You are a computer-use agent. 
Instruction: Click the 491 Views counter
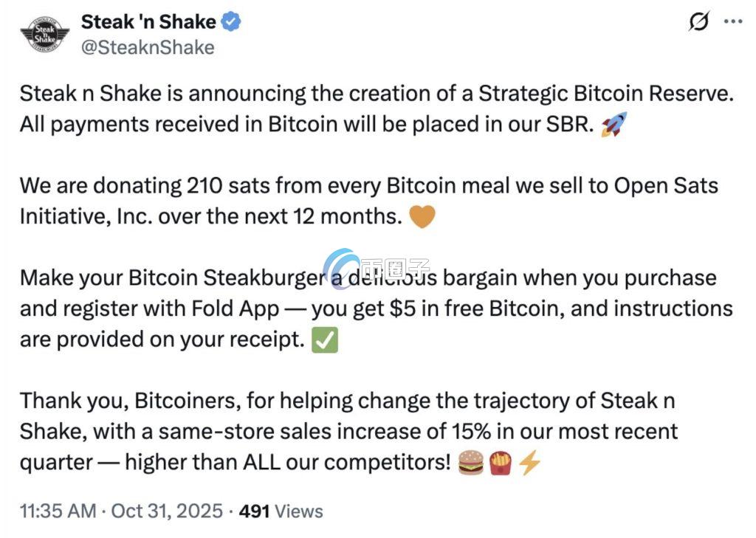point(281,511)
